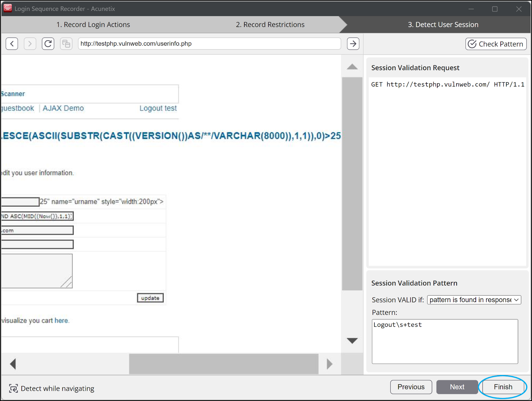Click the input field before 'name="urname"' text
532x401 pixels.
click(x=20, y=202)
